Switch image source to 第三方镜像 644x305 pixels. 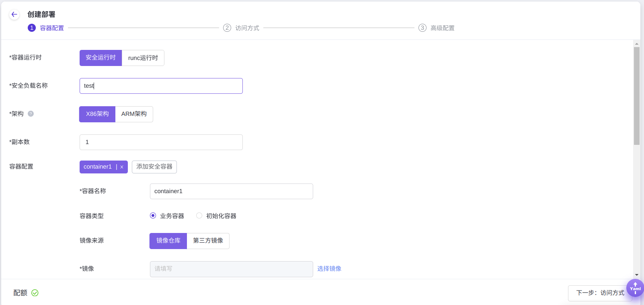pyautogui.click(x=208, y=241)
